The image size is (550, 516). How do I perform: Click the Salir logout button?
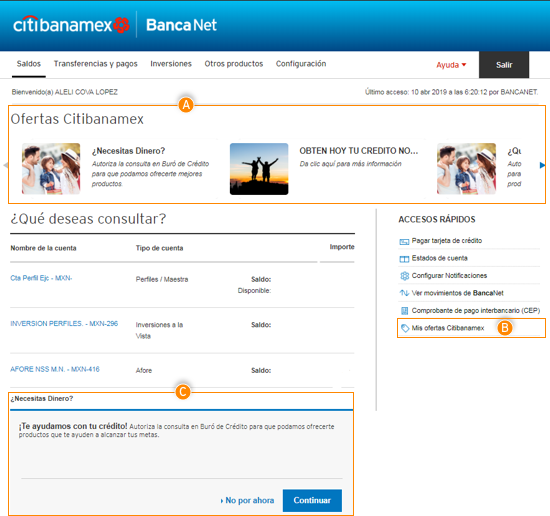point(504,65)
